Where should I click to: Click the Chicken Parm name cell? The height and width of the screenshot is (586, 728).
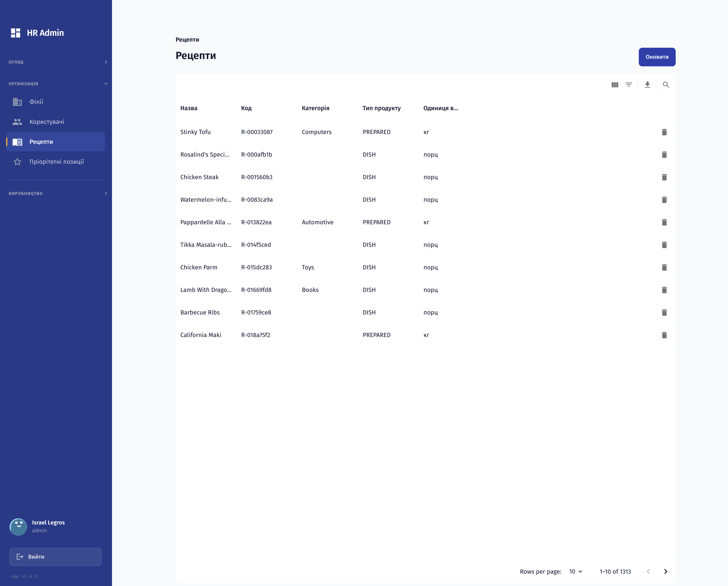click(x=199, y=267)
